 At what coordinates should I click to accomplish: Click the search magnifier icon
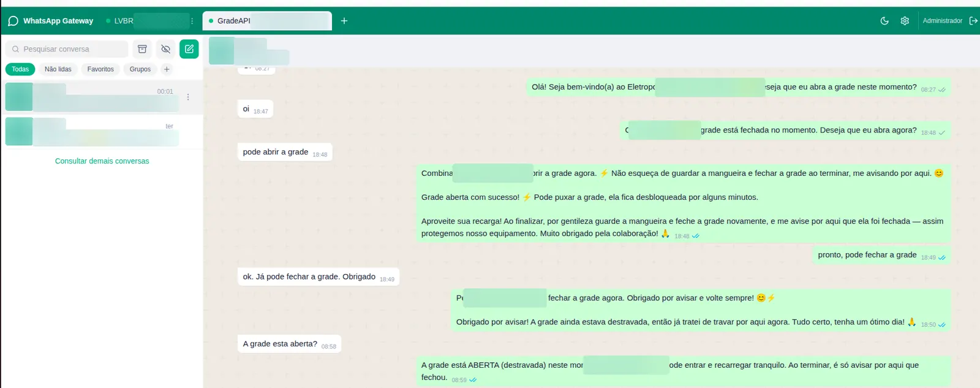pos(15,49)
